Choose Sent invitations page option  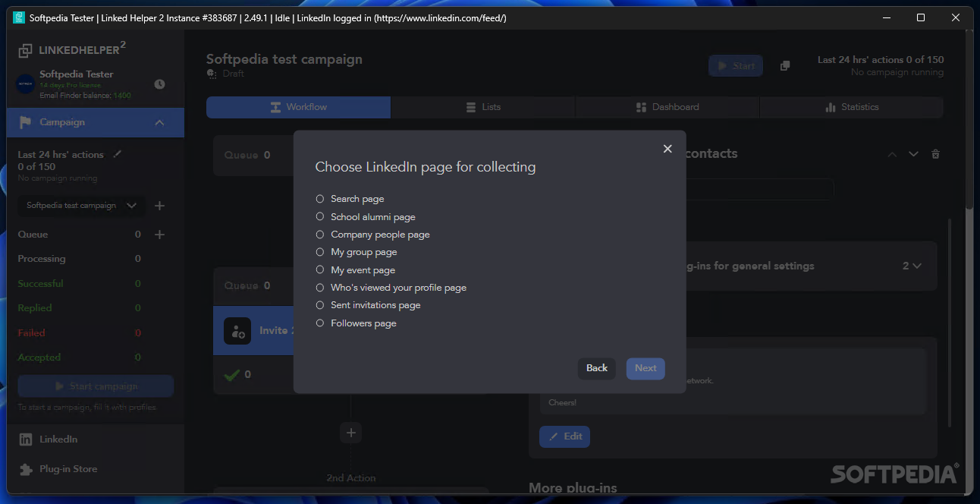tap(320, 305)
